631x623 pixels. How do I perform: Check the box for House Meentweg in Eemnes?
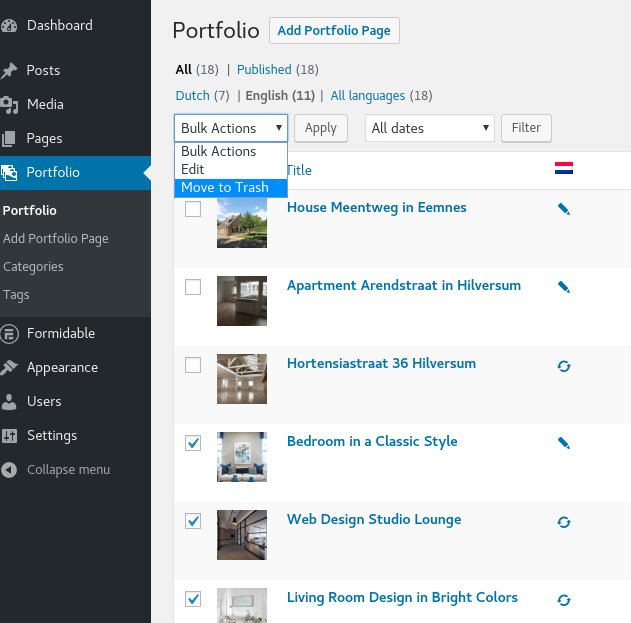[x=193, y=209]
